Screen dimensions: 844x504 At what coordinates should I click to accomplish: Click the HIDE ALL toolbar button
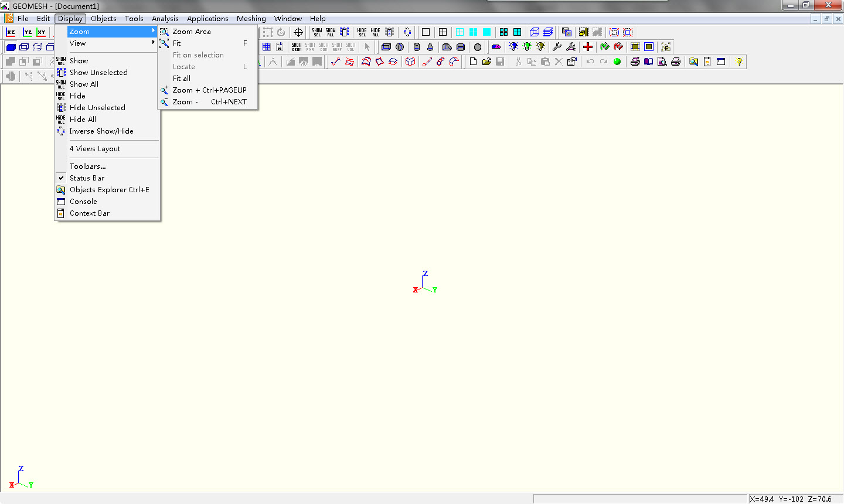click(x=376, y=32)
